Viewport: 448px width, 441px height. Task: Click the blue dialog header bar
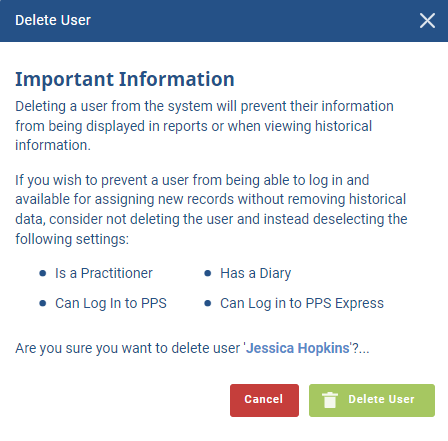click(224, 21)
